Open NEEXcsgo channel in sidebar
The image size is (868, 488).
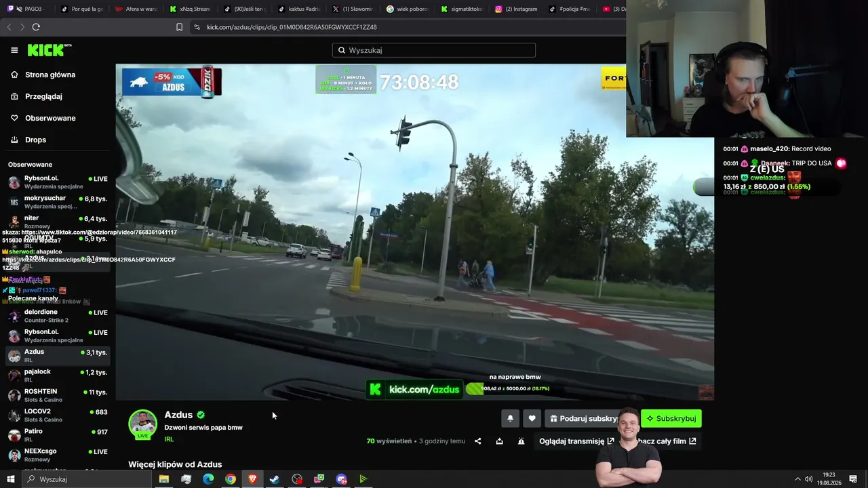pyautogui.click(x=58, y=454)
